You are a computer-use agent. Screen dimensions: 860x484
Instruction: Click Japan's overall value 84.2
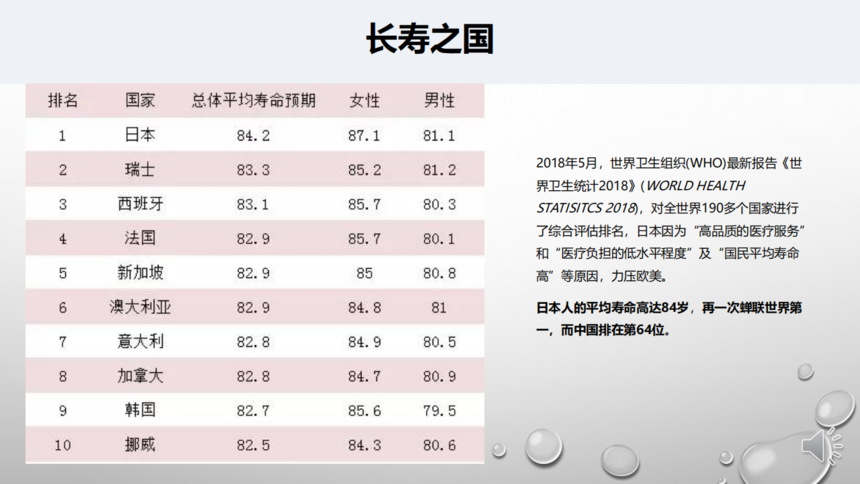coord(253,136)
